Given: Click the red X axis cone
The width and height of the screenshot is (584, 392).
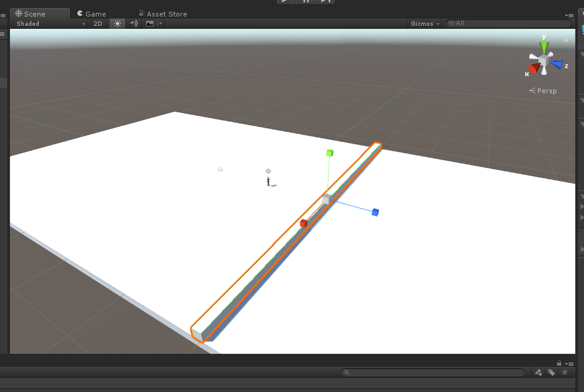Looking at the screenshot, I should click(535, 68).
